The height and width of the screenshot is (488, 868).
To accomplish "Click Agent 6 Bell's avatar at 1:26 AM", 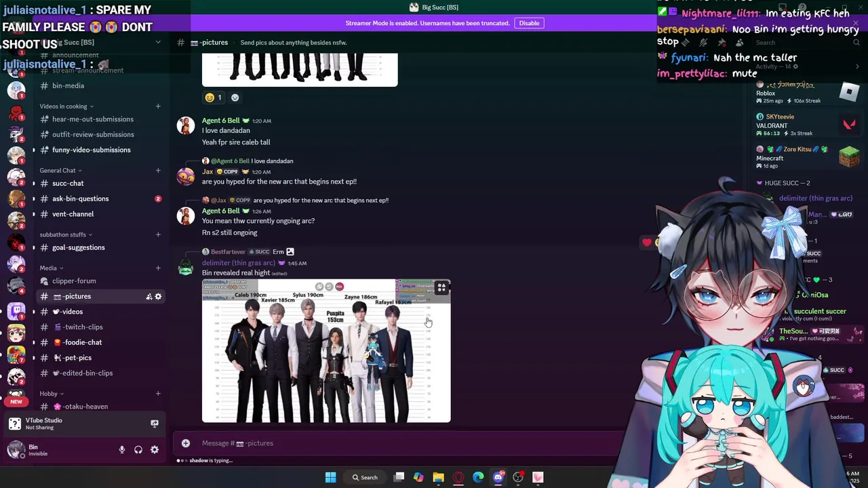I will [x=186, y=216].
